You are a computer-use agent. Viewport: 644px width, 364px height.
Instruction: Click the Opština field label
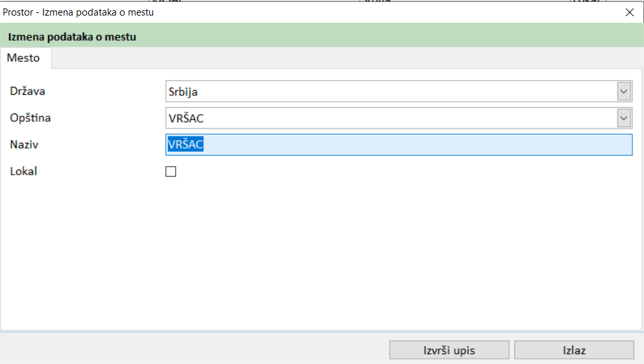tap(30, 118)
